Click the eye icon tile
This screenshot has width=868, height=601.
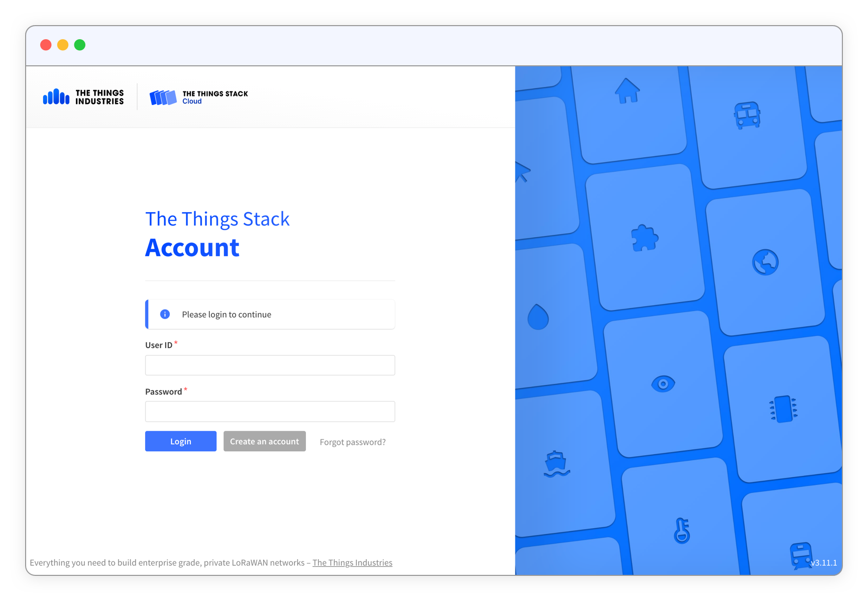663,384
